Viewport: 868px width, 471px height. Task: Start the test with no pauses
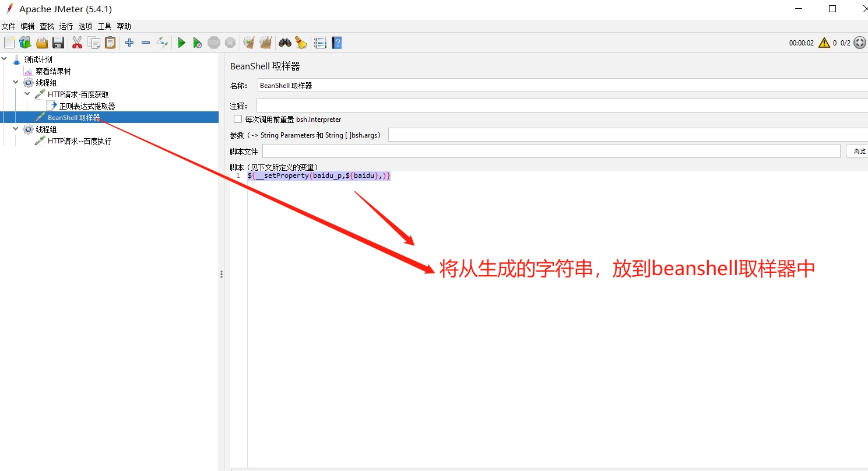198,43
